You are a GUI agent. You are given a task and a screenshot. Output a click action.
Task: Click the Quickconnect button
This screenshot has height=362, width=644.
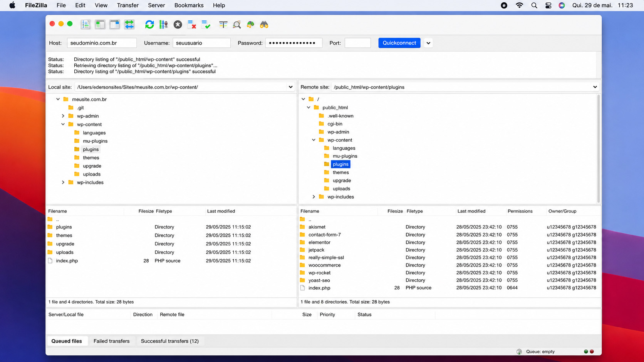coord(399,43)
